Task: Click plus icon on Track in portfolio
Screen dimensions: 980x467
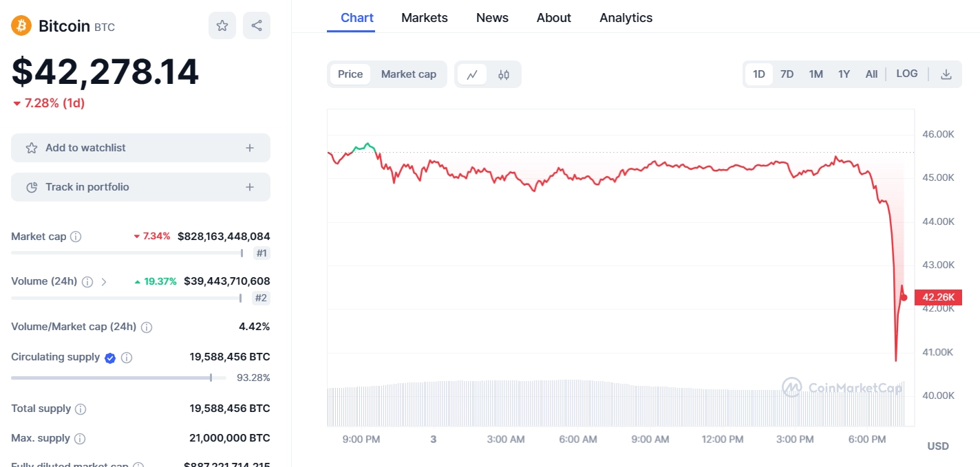Action: [x=249, y=187]
